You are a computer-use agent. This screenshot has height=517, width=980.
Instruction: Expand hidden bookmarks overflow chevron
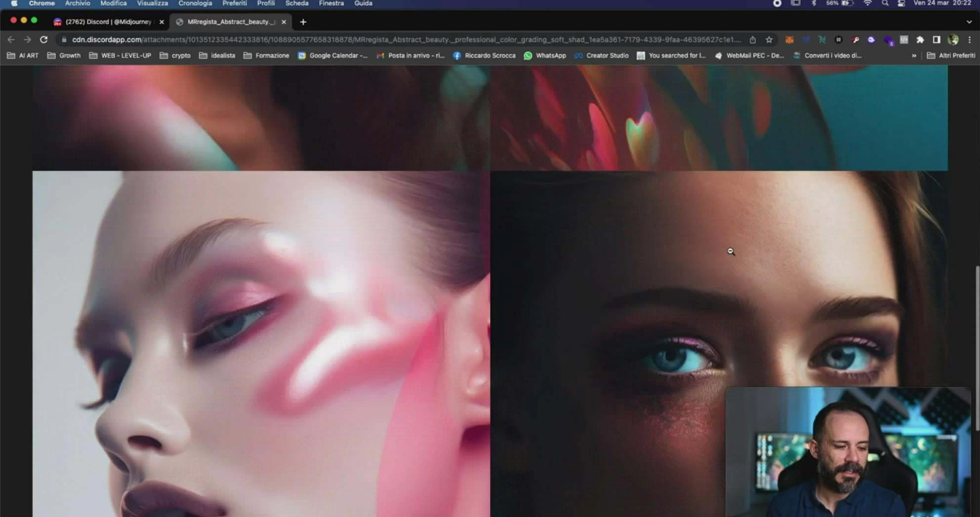pos(914,56)
